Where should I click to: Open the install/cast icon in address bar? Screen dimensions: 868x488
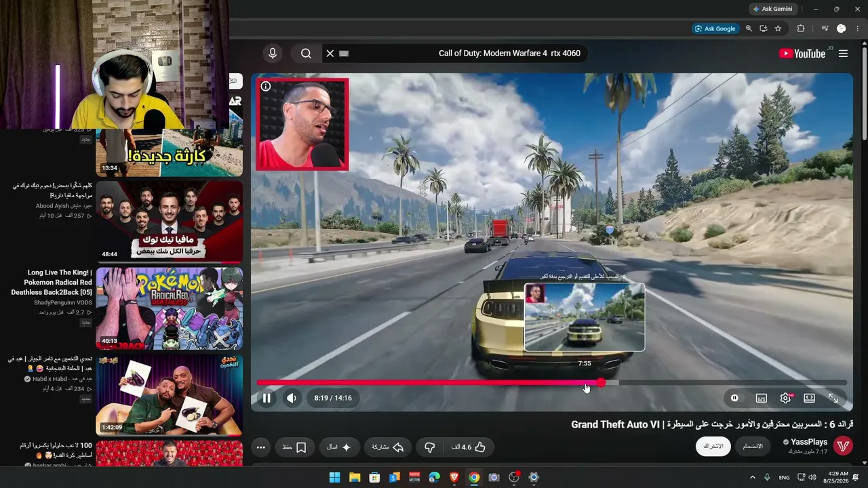pos(764,28)
